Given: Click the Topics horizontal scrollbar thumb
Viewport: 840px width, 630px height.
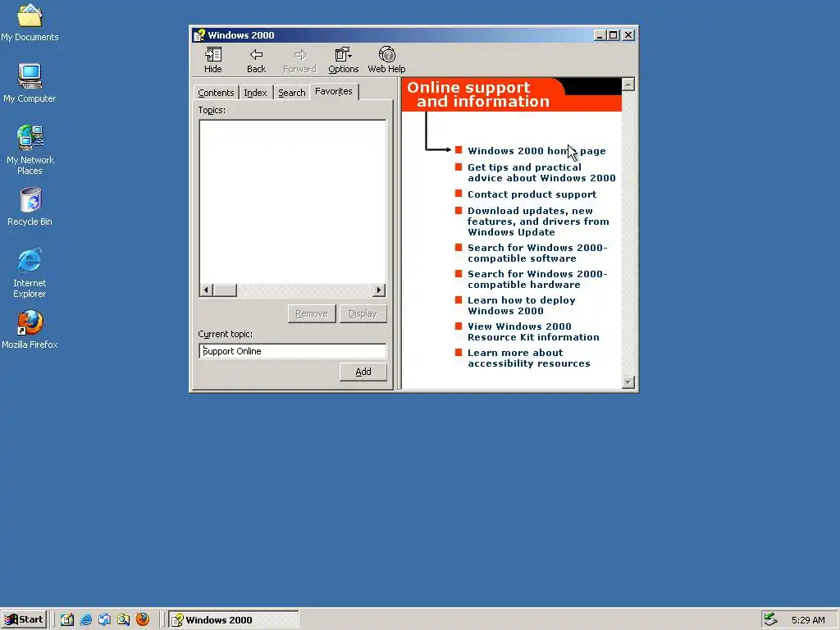Looking at the screenshot, I should point(225,290).
